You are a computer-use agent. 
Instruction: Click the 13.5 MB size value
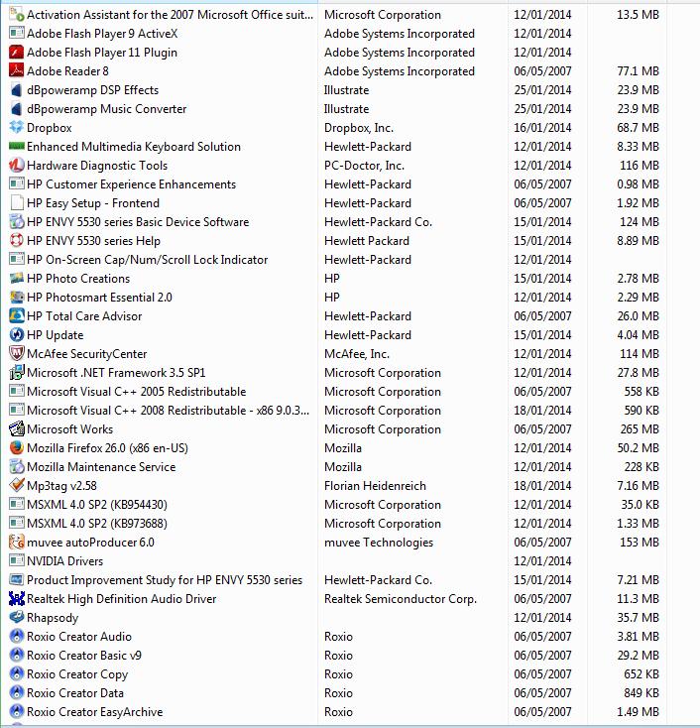638,15
